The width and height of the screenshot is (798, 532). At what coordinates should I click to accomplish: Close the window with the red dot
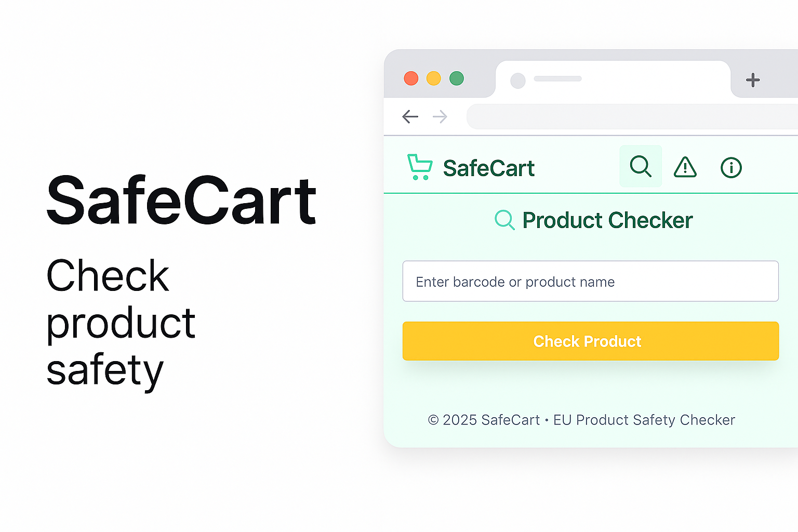pos(411,78)
